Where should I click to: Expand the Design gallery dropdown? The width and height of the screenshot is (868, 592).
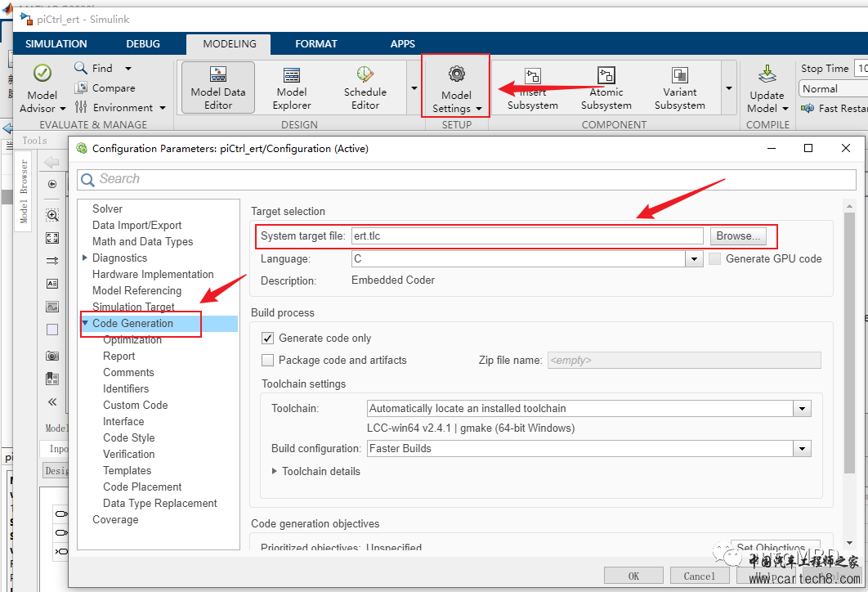414,88
